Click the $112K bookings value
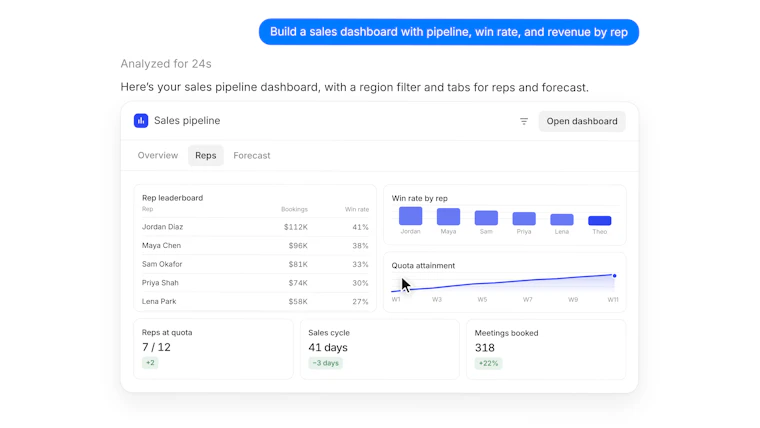Screen dimensions: 760x428 (296, 227)
